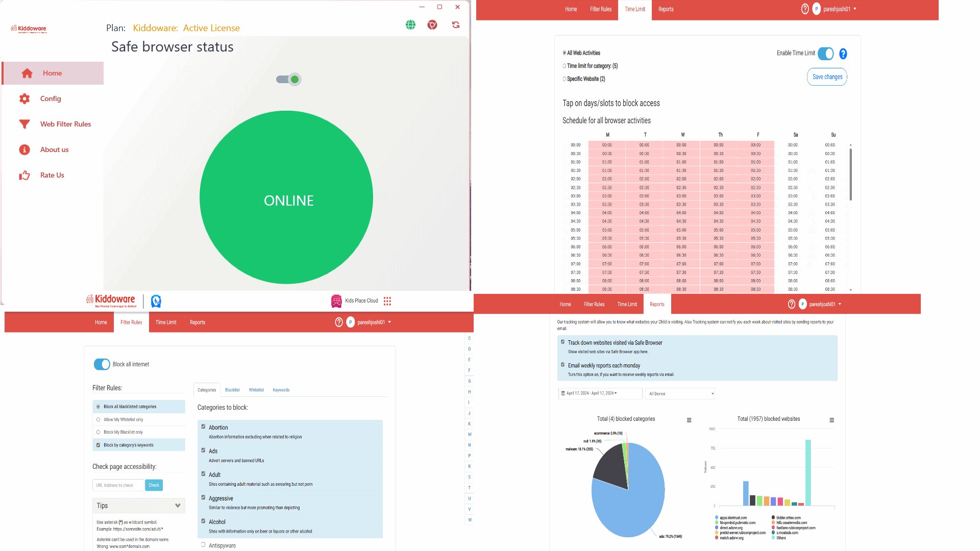Open the All Device dropdown
The height and width of the screenshot is (551, 980).
click(x=681, y=393)
